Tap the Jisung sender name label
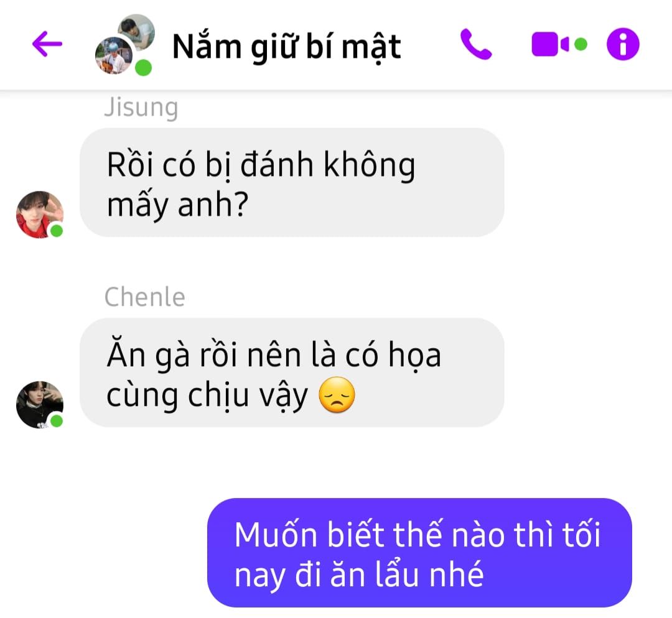The image size is (672, 618). point(141,108)
